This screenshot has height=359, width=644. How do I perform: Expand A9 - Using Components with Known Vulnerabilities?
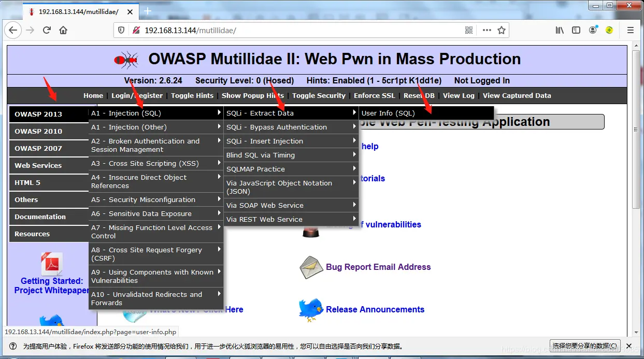point(156,276)
